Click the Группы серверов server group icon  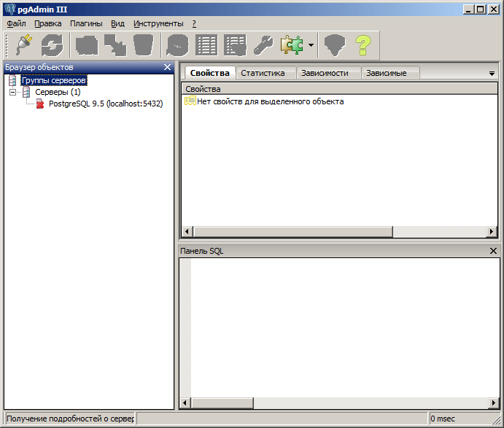[x=12, y=80]
